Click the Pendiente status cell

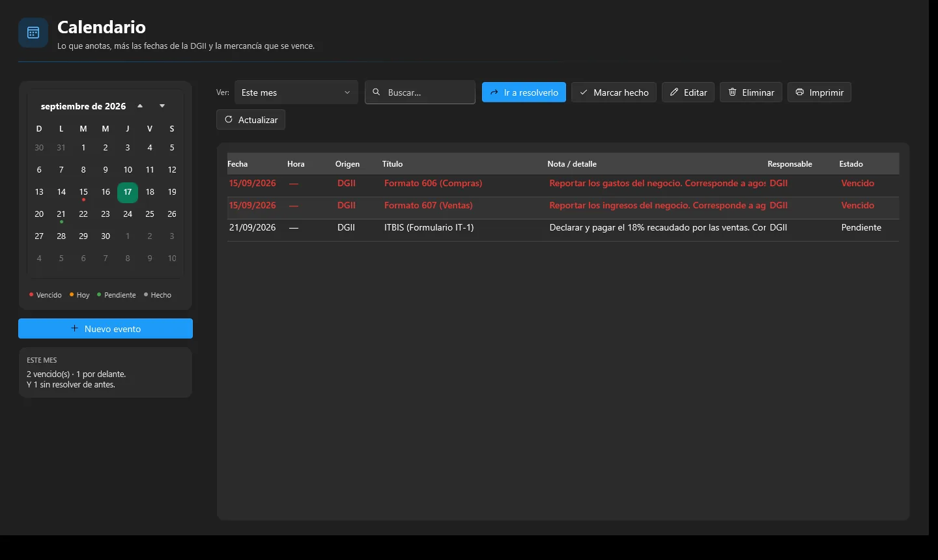(861, 228)
